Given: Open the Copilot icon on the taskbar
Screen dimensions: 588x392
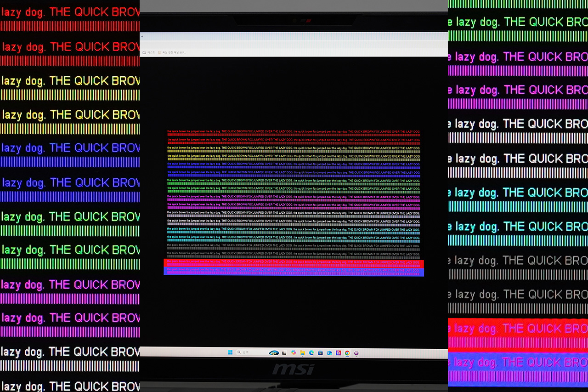Looking at the screenshot, I should pyautogui.click(x=294, y=352).
